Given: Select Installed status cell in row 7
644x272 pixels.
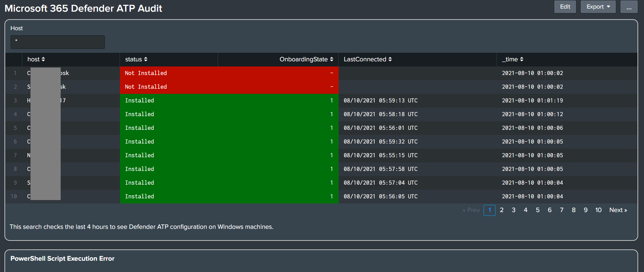Looking at the screenshot, I should [139, 155].
